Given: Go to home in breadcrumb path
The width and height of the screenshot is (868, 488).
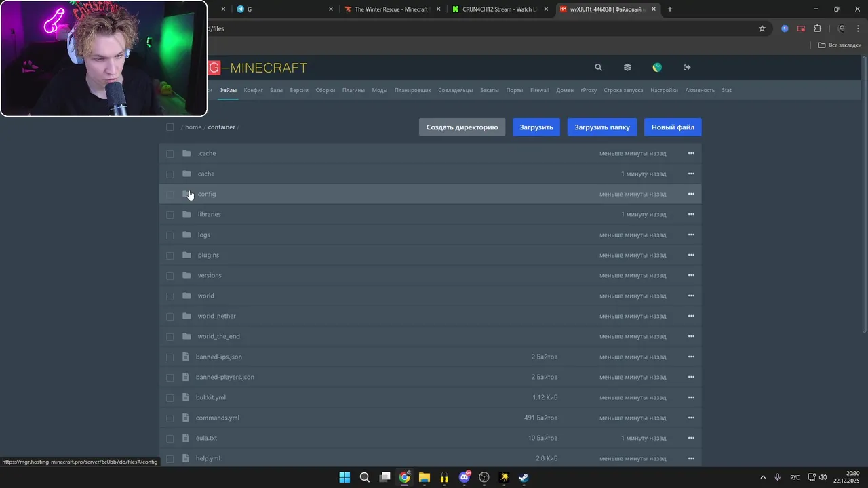Looking at the screenshot, I should (193, 127).
